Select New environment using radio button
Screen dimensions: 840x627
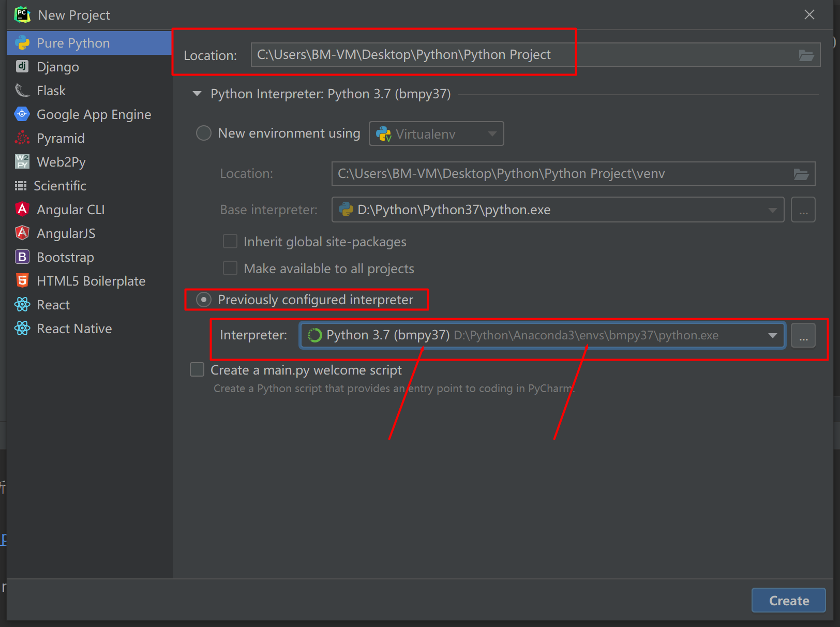click(204, 133)
